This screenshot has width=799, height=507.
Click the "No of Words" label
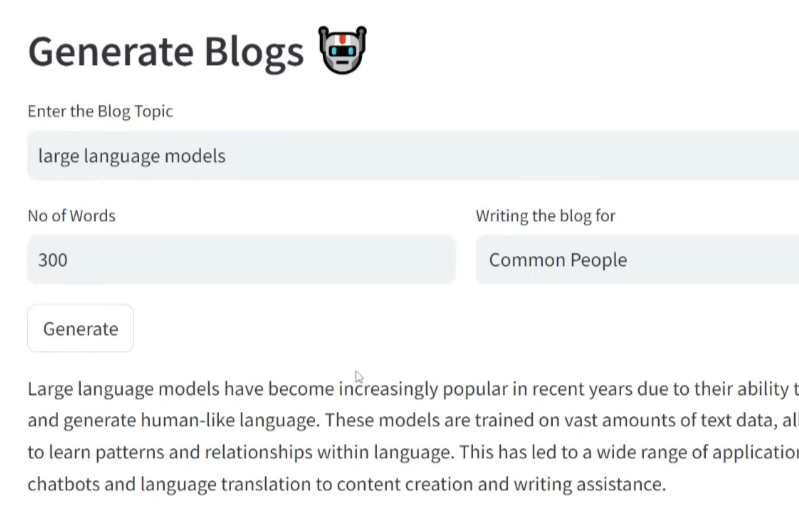(71, 215)
